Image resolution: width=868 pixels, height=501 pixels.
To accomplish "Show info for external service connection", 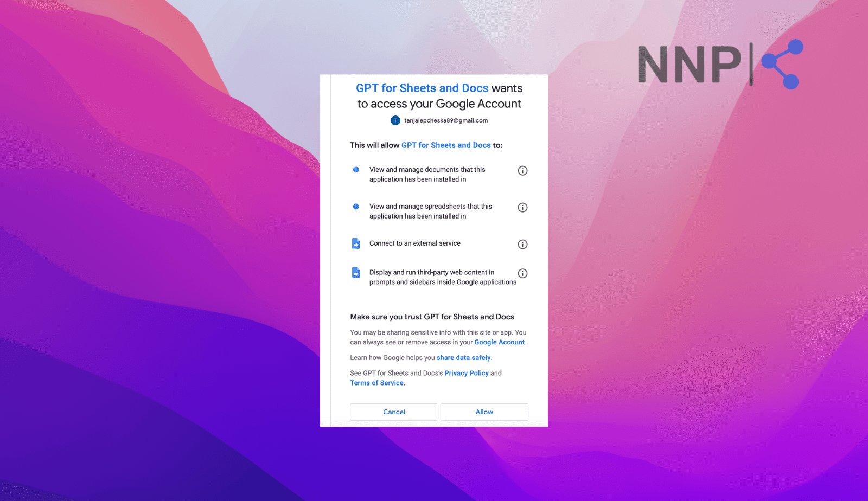I will [x=522, y=245].
